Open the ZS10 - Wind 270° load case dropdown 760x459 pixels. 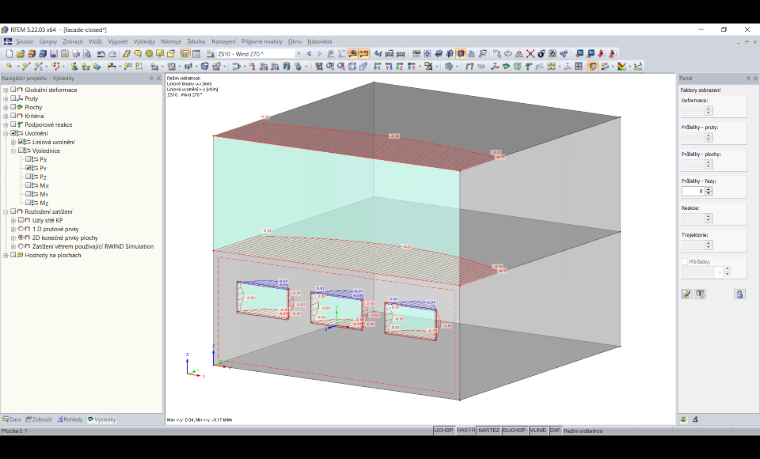coord(299,54)
